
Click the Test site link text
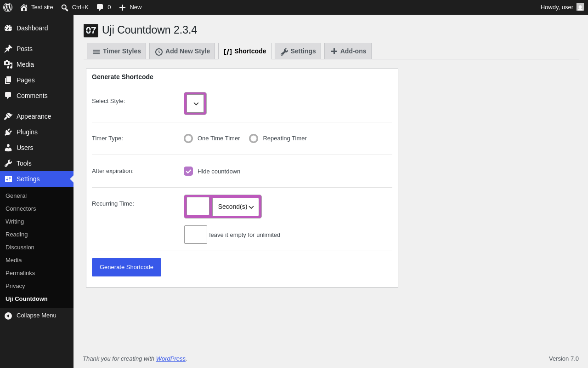pyautogui.click(x=42, y=7)
